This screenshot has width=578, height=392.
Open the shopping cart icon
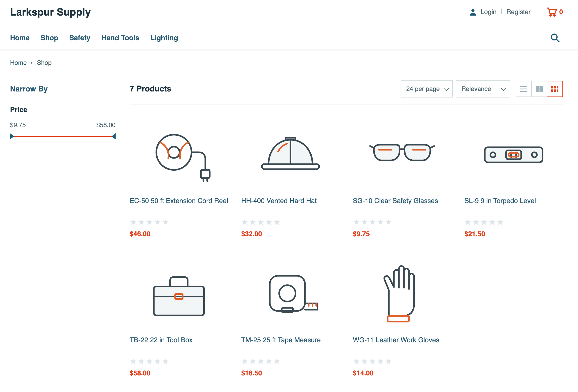552,12
